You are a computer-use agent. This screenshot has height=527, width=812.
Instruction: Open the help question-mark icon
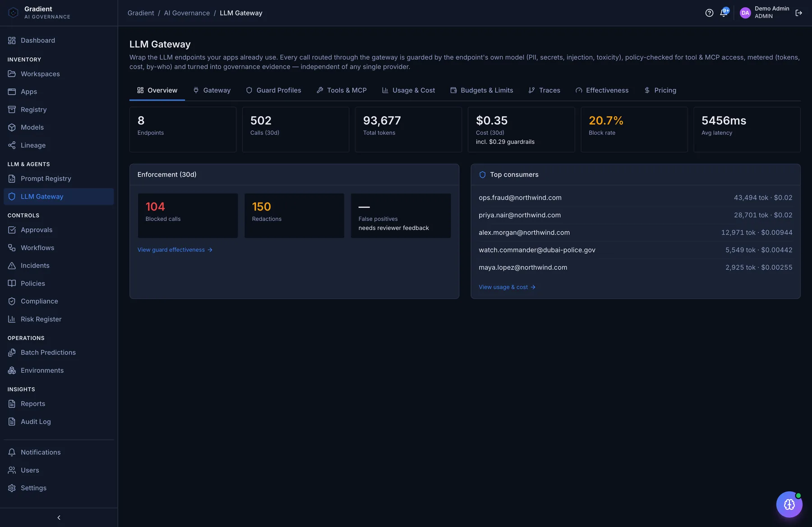pos(709,13)
